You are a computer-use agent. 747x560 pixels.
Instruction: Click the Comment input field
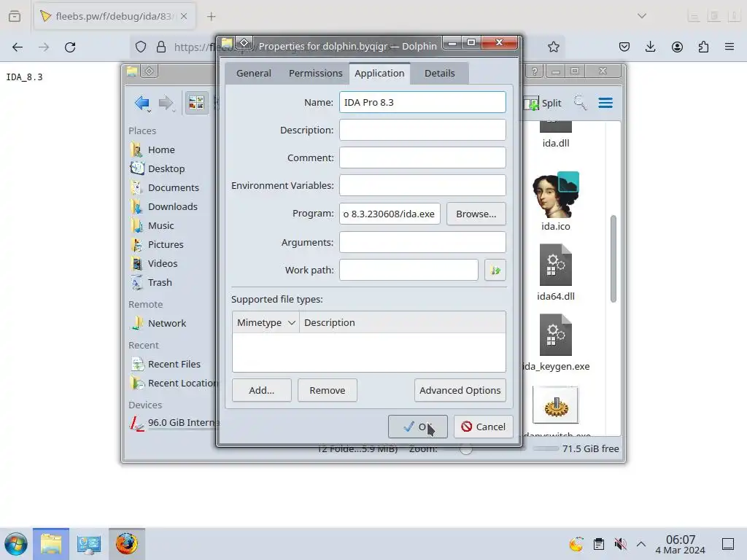pyautogui.click(x=422, y=157)
